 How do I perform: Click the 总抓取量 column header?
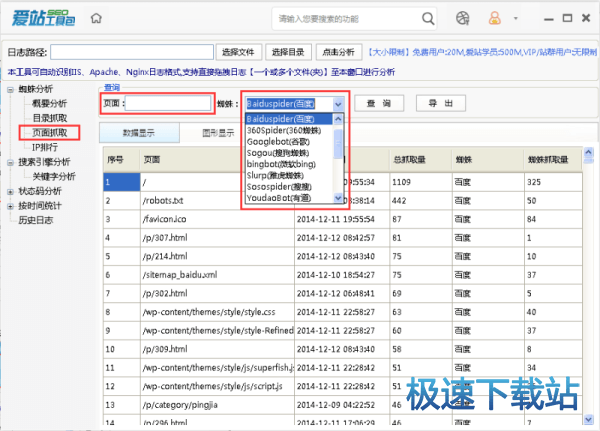(x=421, y=159)
